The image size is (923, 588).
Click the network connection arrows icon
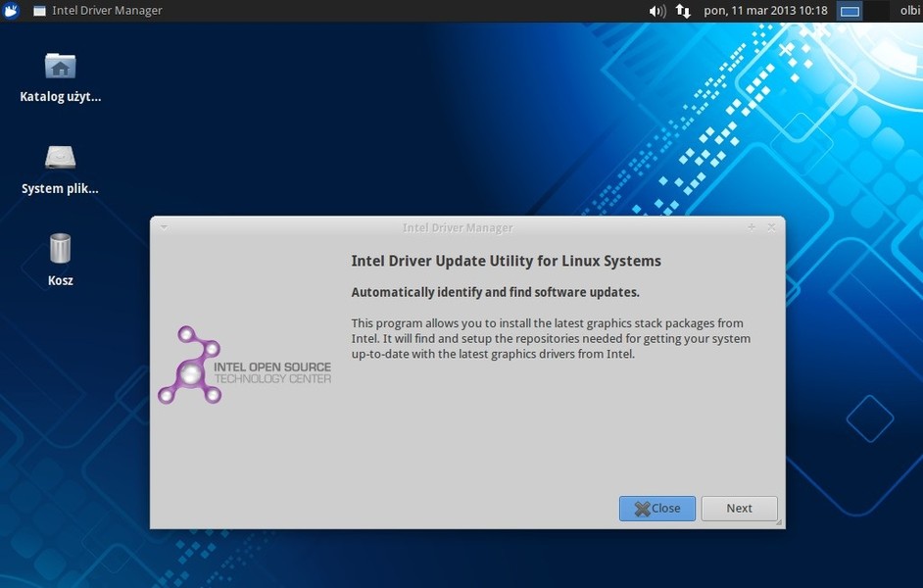pos(683,11)
